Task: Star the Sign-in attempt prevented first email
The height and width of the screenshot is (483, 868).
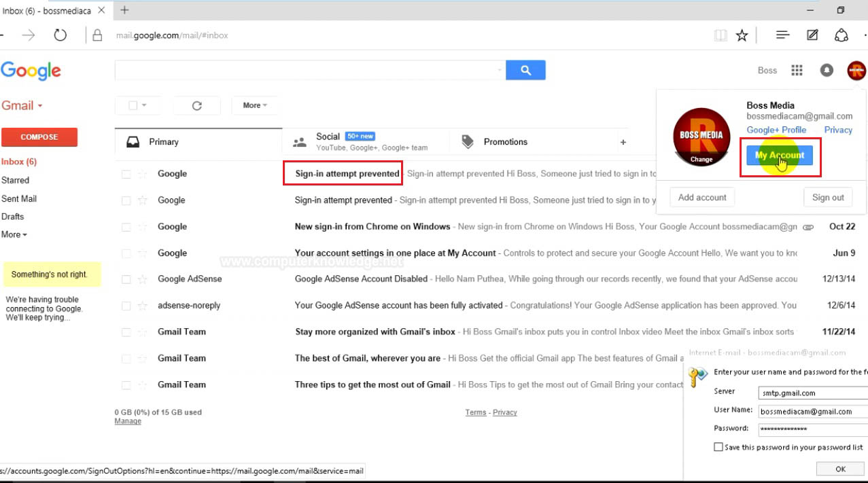Action: tap(143, 174)
